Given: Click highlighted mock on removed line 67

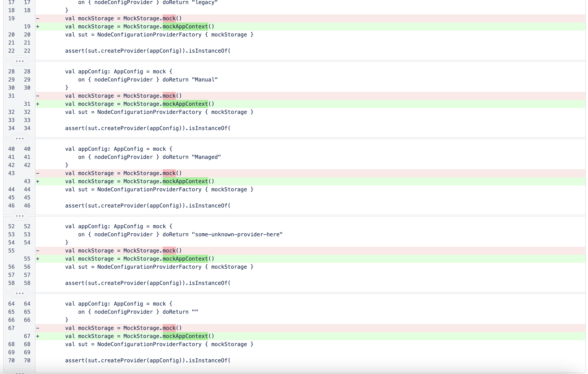Looking at the screenshot, I should [x=169, y=328].
